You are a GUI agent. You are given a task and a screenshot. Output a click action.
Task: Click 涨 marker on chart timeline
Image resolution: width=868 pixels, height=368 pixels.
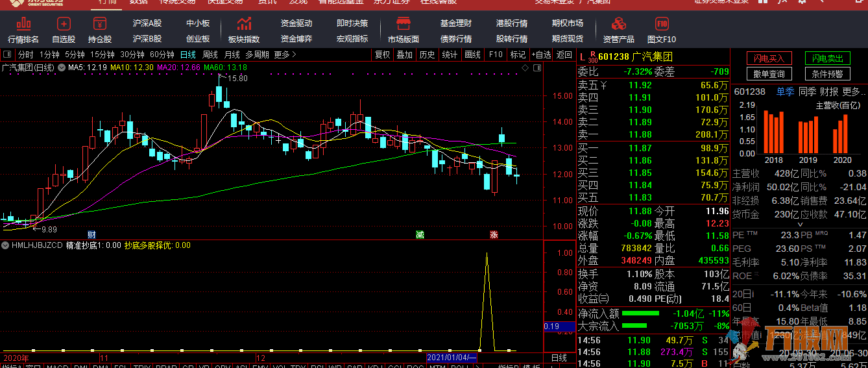(x=494, y=234)
